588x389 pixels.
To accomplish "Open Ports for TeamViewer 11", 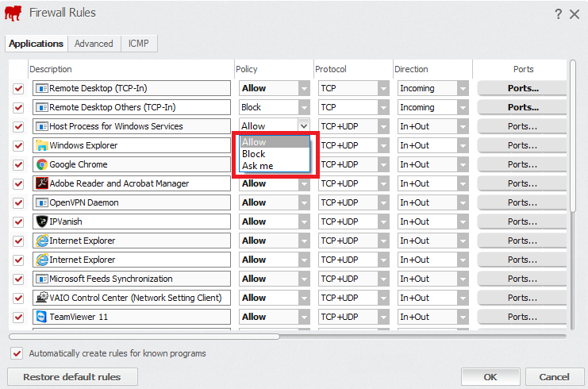I will (x=522, y=317).
